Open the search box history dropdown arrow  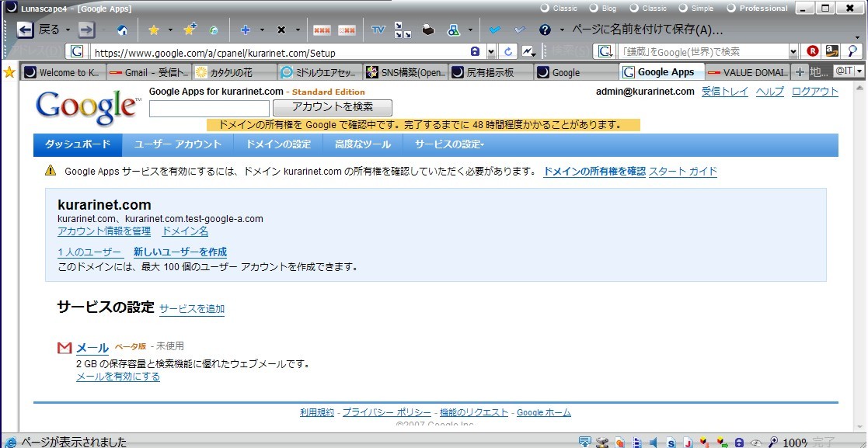(793, 52)
